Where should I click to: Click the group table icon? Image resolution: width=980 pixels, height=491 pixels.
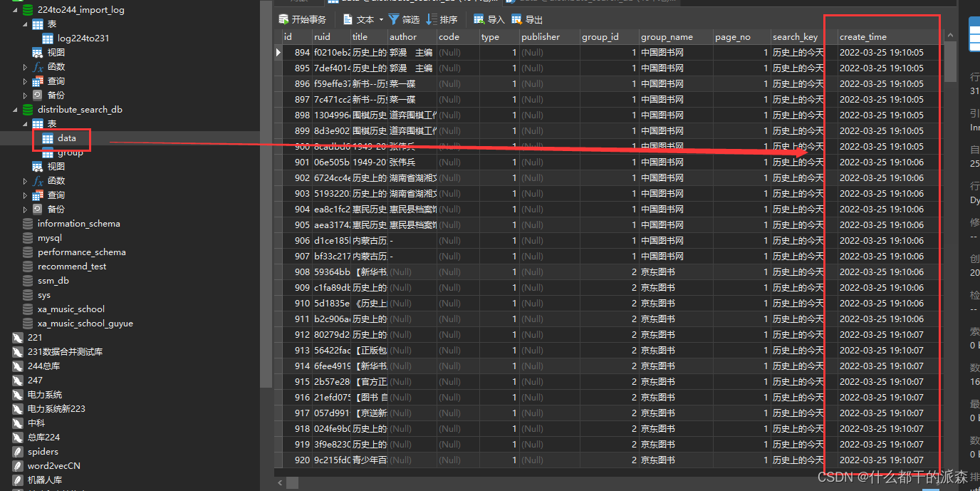click(48, 153)
